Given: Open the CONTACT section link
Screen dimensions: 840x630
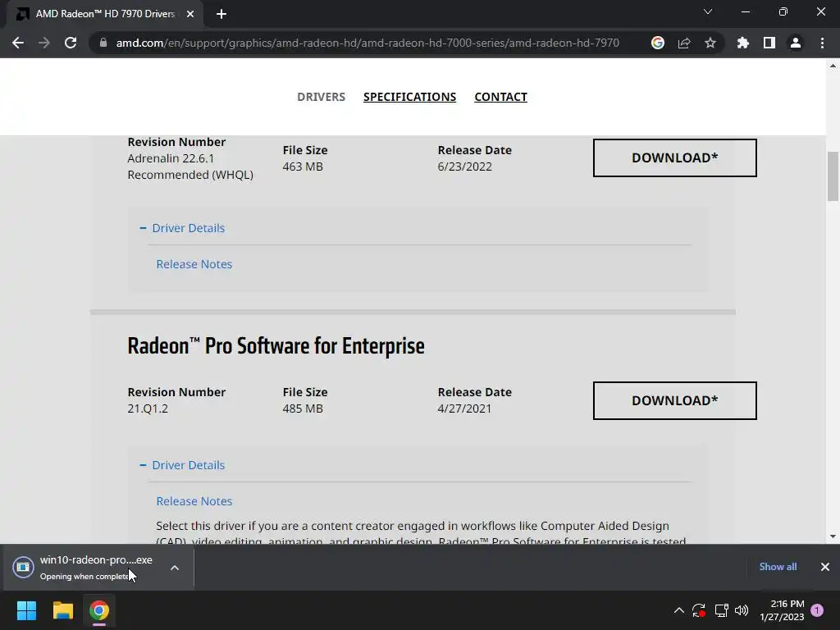Looking at the screenshot, I should tap(501, 97).
